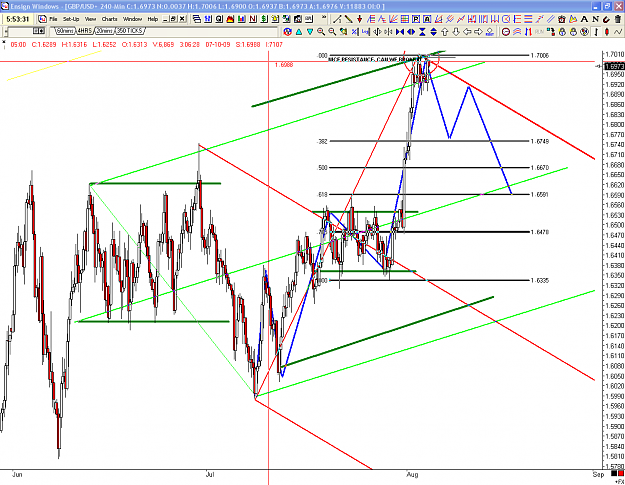
Task: Select the boxed A tool icon
Action: [427, 19]
